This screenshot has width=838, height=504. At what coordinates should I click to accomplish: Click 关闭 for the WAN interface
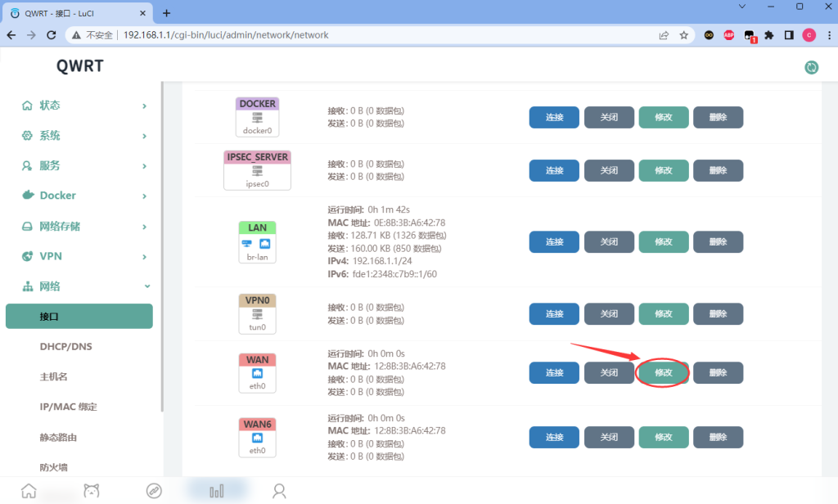tap(609, 373)
